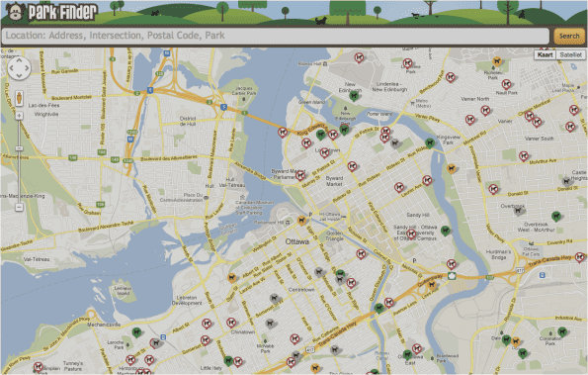588x375 pixels.
Task: Click the orange dog marker by Rockcliffe Park
Action: [x=497, y=61]
